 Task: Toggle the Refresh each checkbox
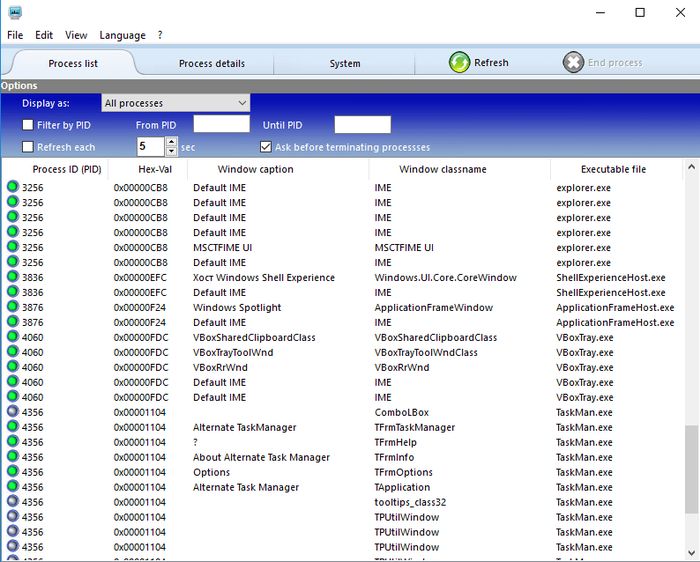coord(28,147)
